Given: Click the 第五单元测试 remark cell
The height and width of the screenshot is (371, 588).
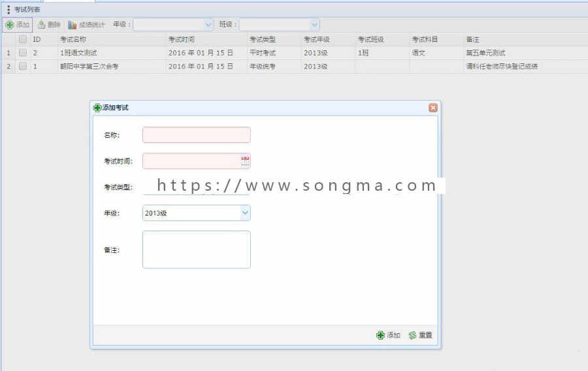Looking at the screenshot, I should pos(485,53).
